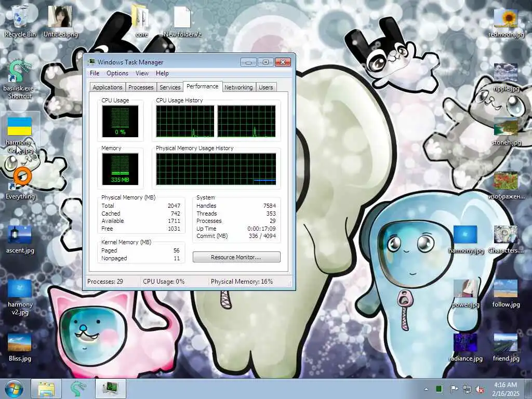Image resolution: width=532 pixels, height=399 pixels.
Task: Select Bliss.jpg desktop icon
Action: (20, 347)
